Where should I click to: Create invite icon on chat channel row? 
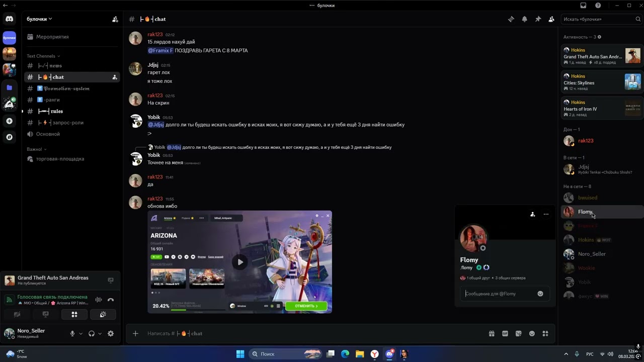(115, 77)
